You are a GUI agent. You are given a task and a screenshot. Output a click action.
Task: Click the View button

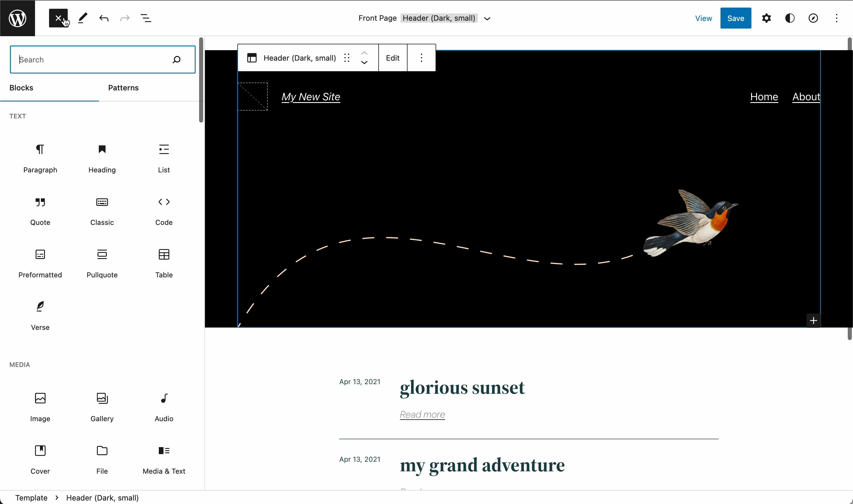pyautogui.click(x=704, y=17)
